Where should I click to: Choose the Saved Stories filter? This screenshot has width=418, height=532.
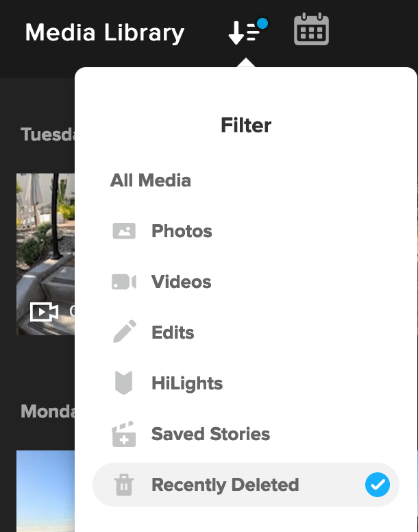(x=211, y=434)
